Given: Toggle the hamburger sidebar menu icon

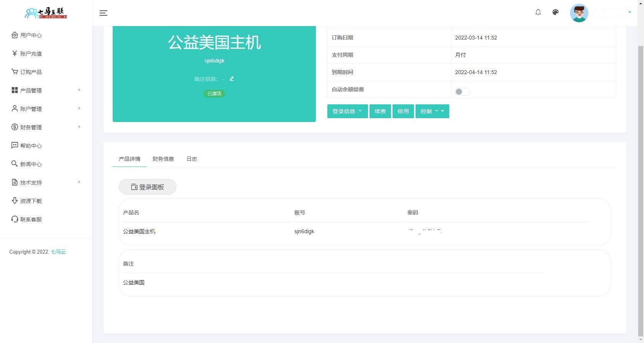Looking at the screenshot, I should pyautogui.click(x=103, y=13).
